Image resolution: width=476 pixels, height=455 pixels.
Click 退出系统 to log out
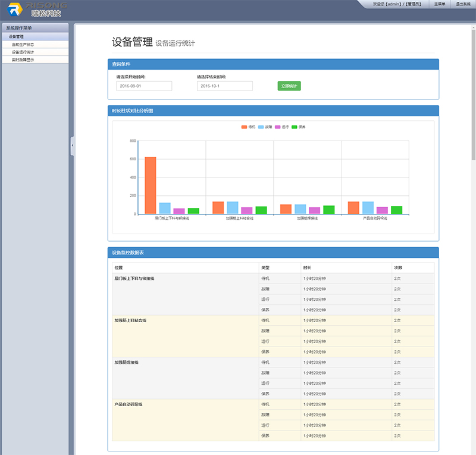[463, 4]
